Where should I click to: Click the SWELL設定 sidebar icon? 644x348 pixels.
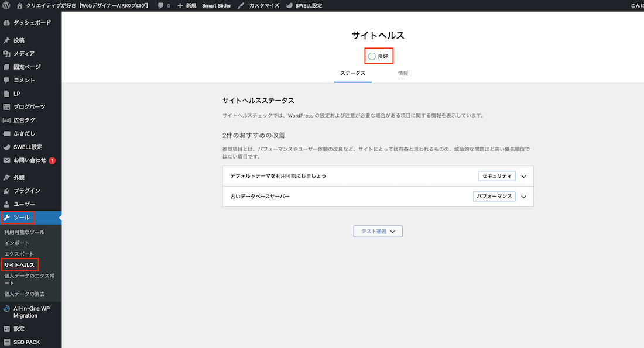6,147
